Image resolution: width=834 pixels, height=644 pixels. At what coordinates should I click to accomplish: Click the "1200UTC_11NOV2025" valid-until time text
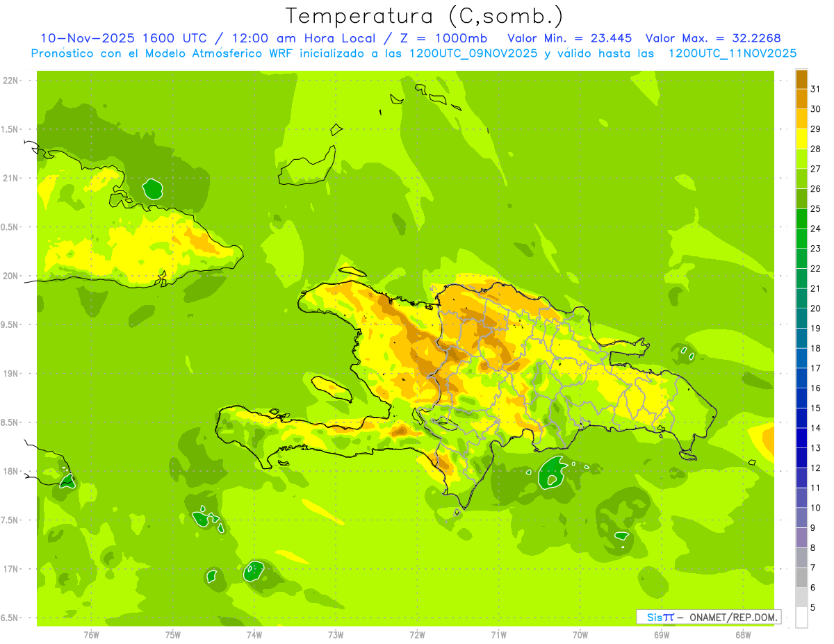pos(732,53)
